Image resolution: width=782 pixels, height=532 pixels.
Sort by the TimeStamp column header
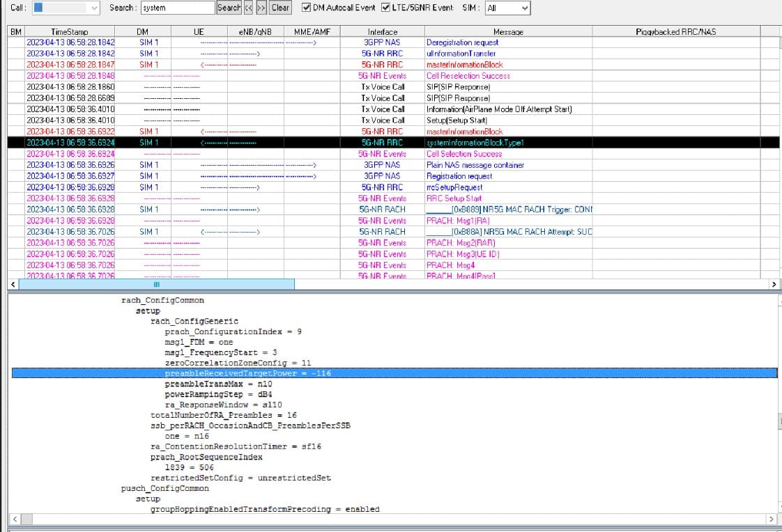69,31
